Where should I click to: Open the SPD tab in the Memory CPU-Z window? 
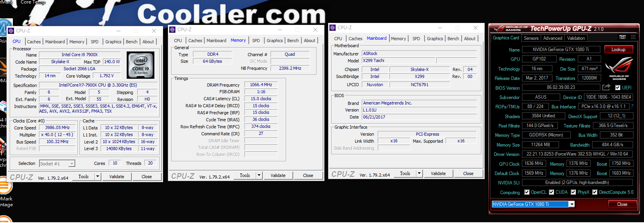point(256,41)
